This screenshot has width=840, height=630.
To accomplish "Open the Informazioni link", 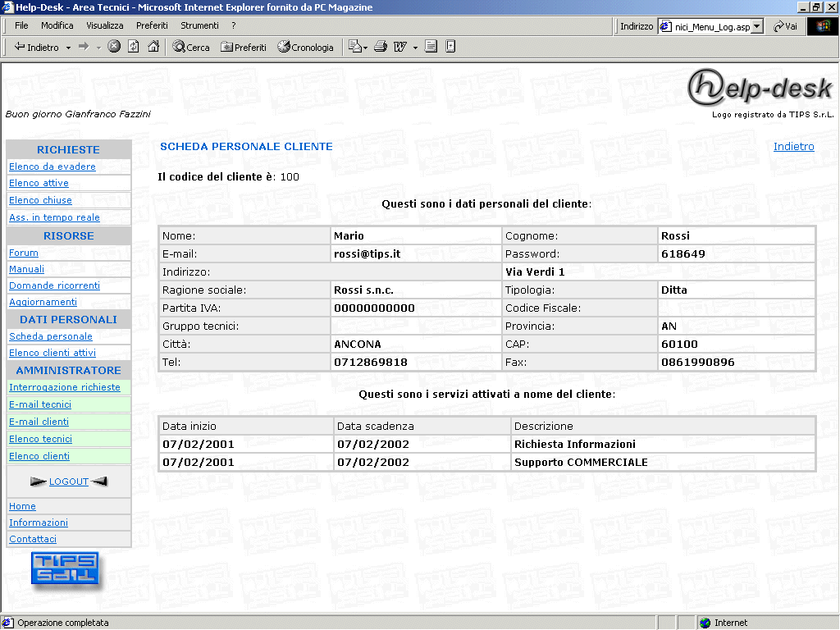I will click(x=39, y=523).
